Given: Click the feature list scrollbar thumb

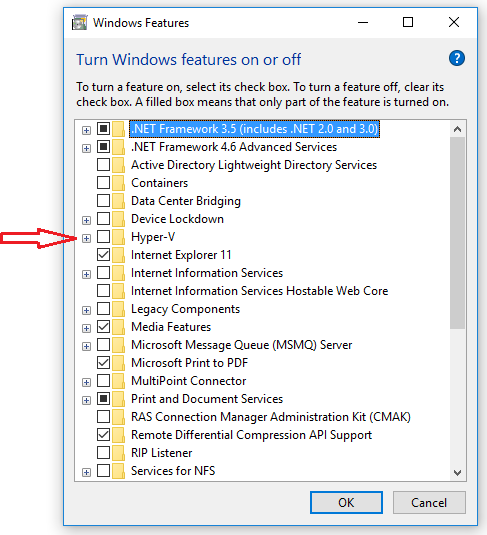Looking at the screenshot, I should tap(457, 233).
